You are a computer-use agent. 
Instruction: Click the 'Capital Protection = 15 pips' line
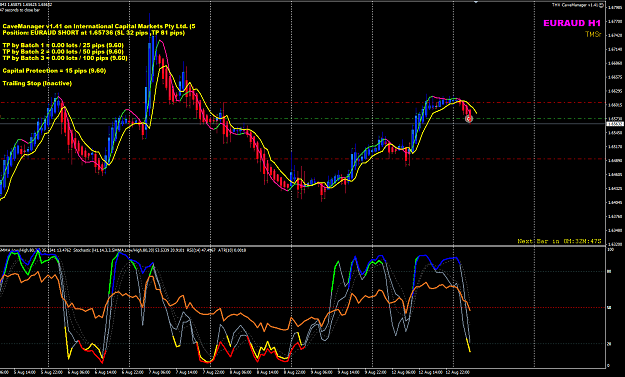pyautogui.click(x=54, y=71)
